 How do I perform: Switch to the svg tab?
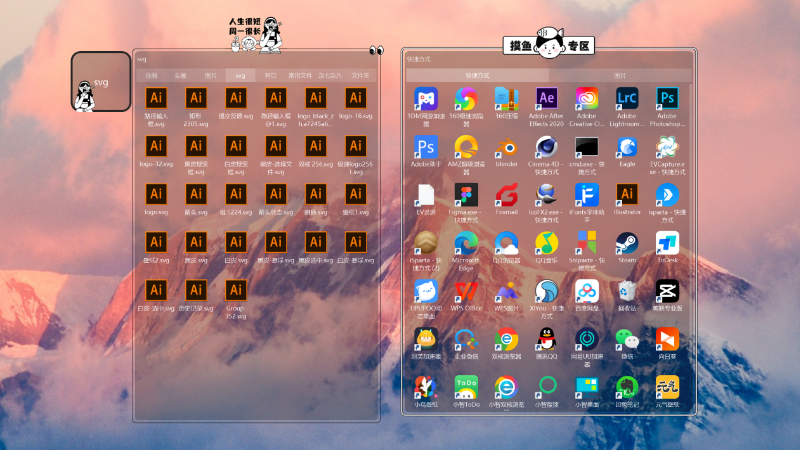(240, 75)
